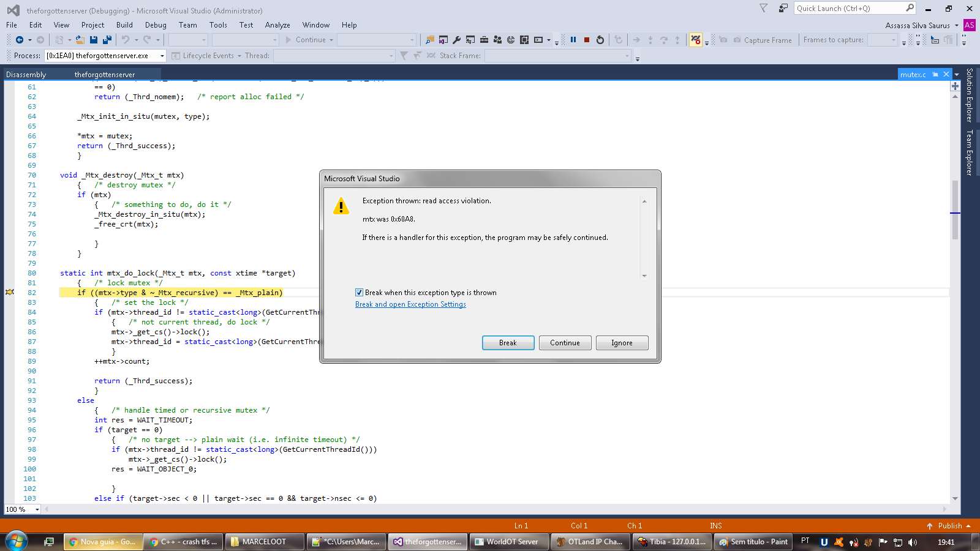Toggle the pin on mutex.c tab
The height and width of the screenshot is (551, 980).
point(935,74)
